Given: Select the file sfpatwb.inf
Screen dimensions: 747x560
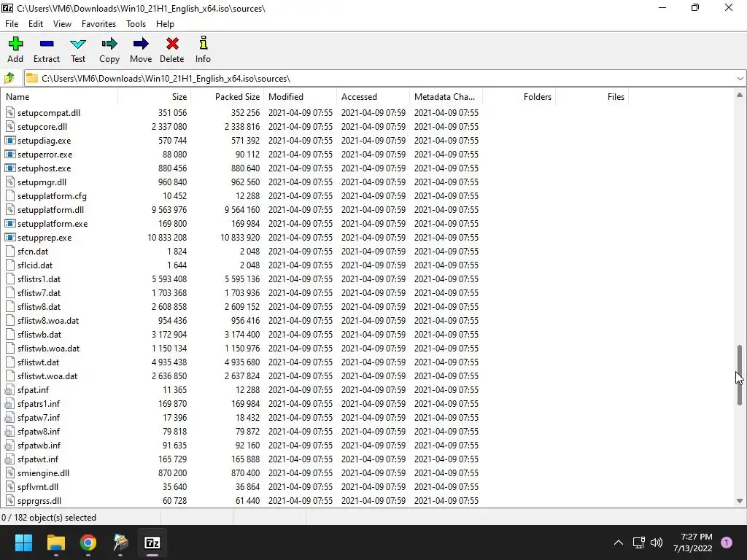Looking at the screenshot, I should (39, 446).
